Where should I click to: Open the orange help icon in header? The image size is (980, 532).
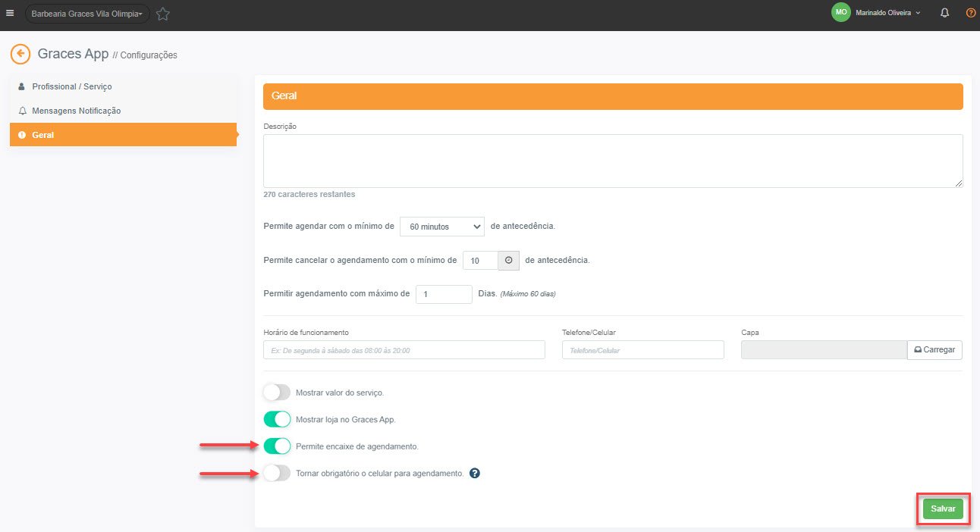pyautogui.click(x=970, y=13)
